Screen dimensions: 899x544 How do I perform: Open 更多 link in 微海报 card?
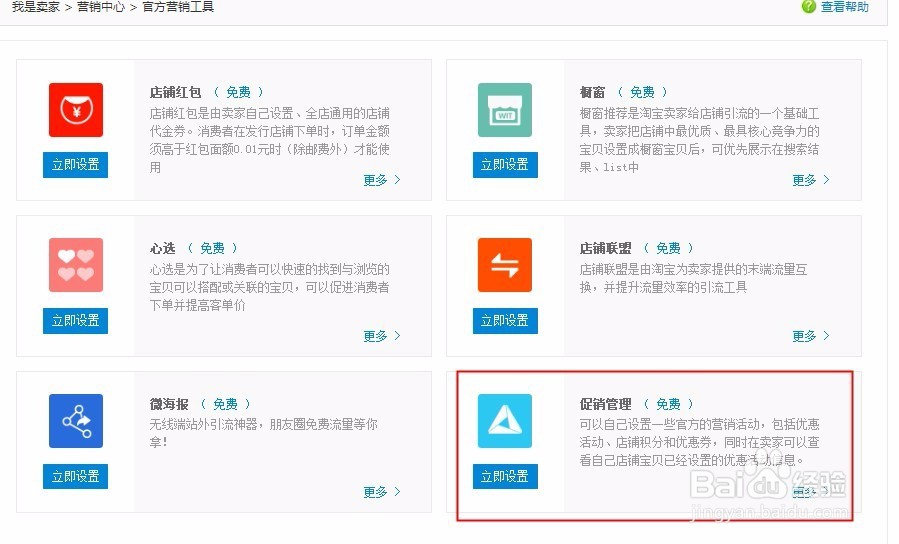pyautogui.click(x=382, y=492)
